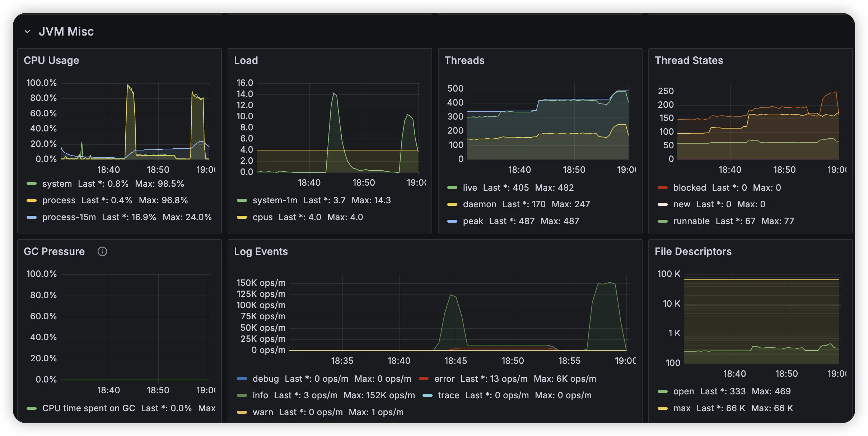Toggle the system series in CPU Usage legend
Image resolution: width=868 pixels, height=436 pixels.
[x=57, y=184]
